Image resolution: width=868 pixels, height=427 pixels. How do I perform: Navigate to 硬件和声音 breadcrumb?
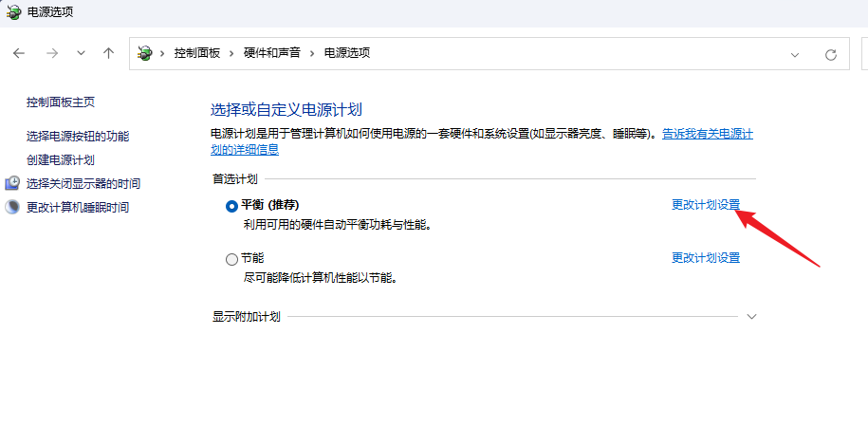click(272, 53)
